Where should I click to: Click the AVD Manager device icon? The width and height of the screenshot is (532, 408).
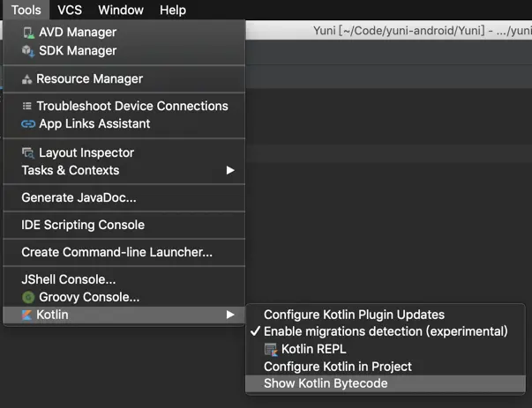(28, 33)
